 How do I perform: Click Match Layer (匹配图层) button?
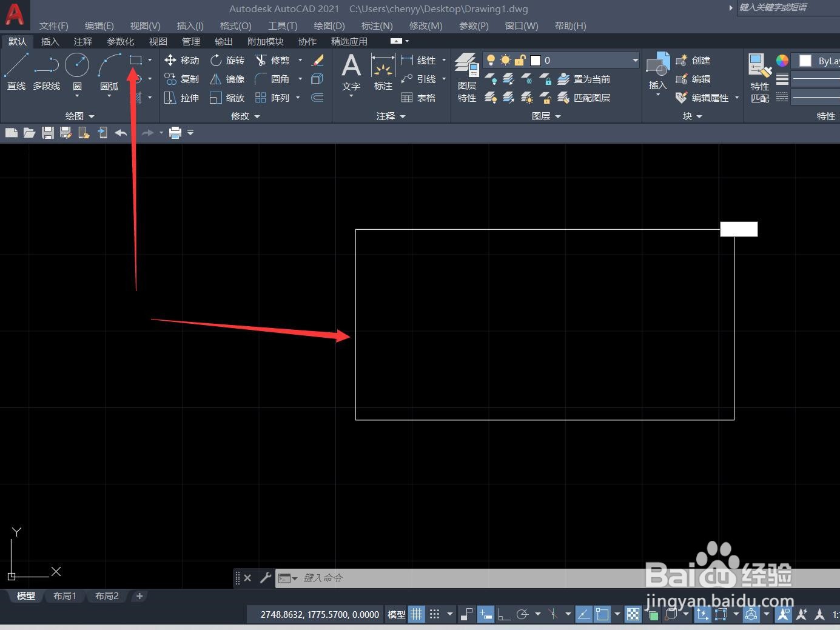[584, 98]
